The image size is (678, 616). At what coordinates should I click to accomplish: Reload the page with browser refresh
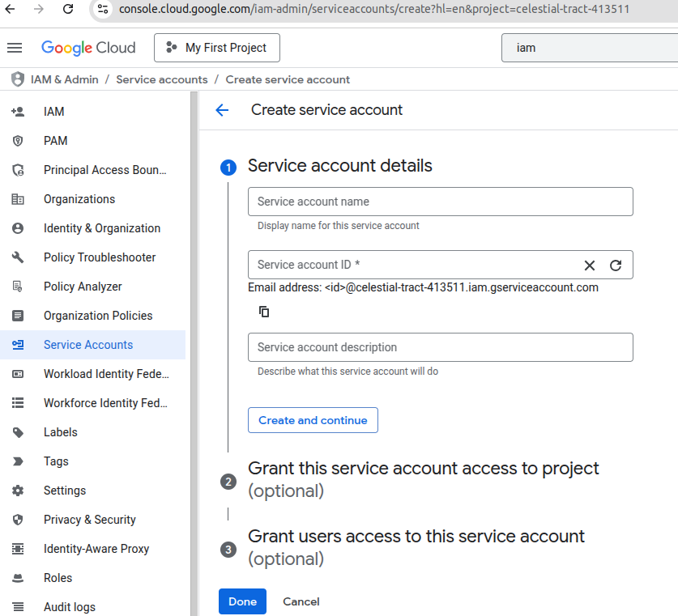tap(68, 10)
